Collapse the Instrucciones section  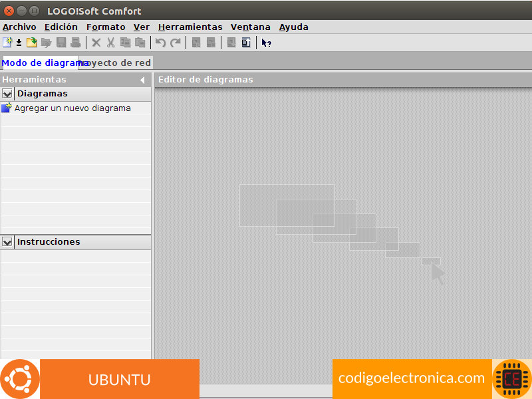click(7, 242)
